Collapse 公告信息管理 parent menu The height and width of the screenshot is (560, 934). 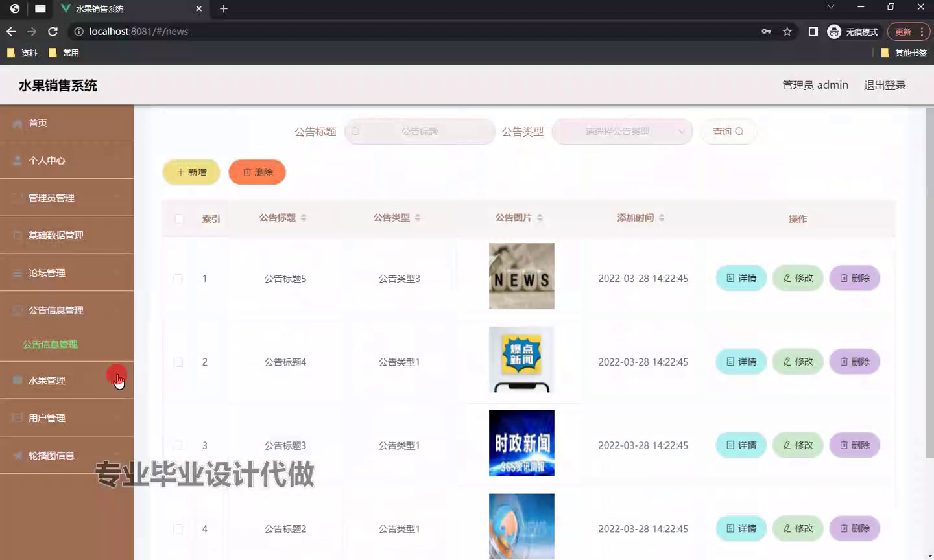[67, 310]
